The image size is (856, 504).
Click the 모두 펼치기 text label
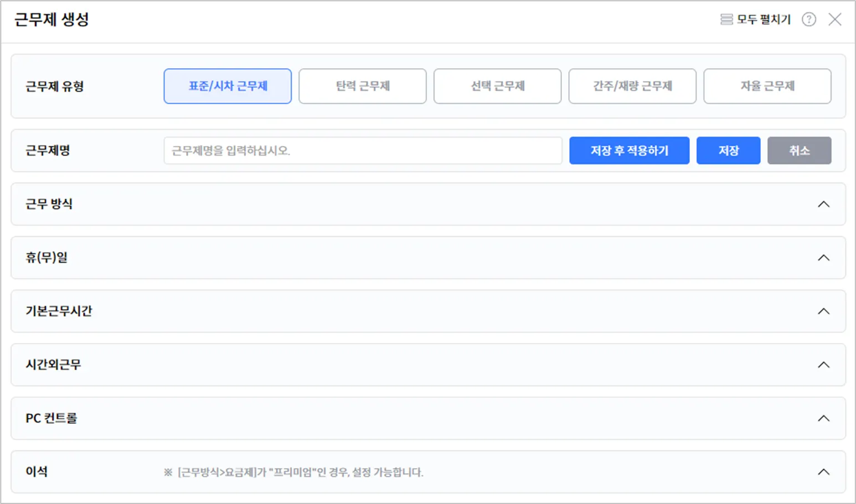764,20
